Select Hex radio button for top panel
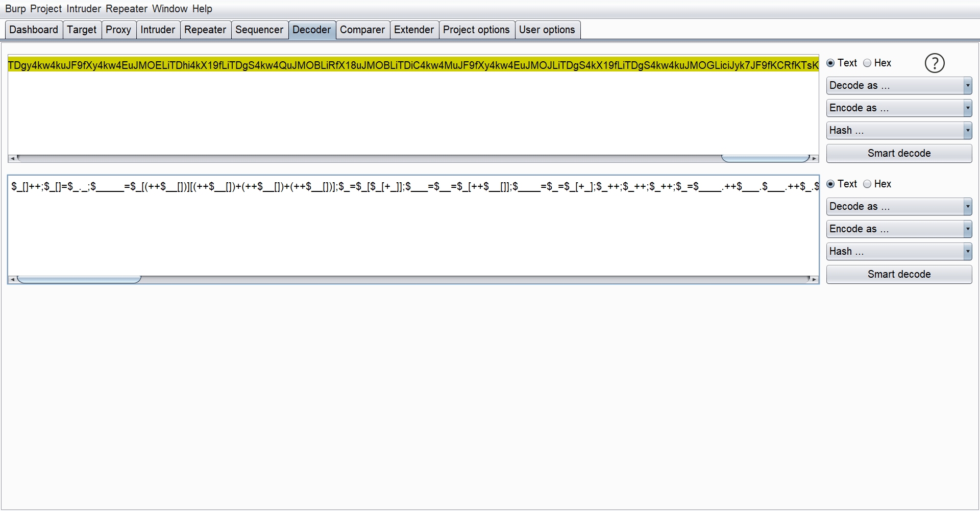 point(867,63)
